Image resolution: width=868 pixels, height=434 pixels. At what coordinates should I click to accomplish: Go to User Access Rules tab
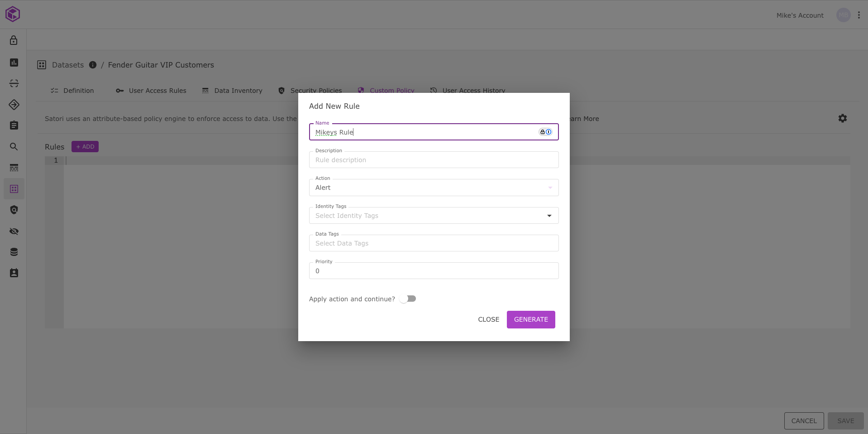pos(151,91)
